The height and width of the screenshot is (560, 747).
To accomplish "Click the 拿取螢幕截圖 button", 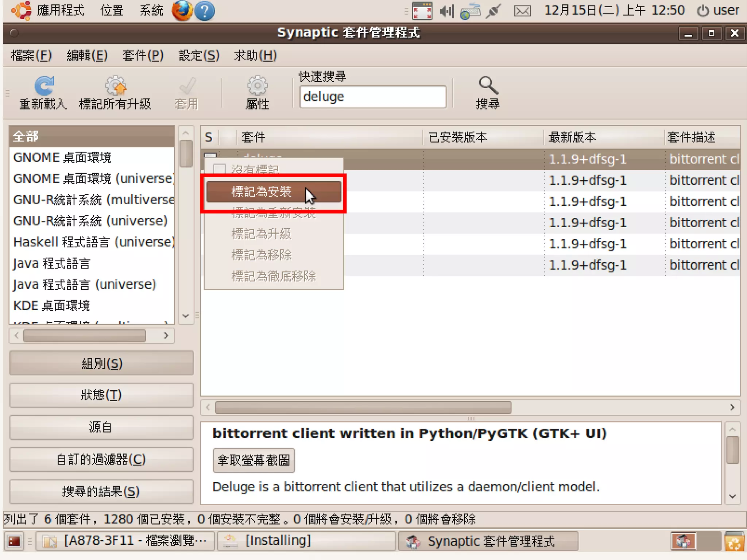I will [x=254, y=460].
